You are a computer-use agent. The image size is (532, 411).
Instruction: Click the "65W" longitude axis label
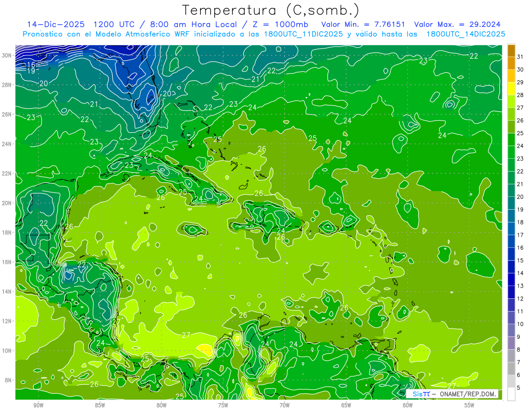[346, 405]
